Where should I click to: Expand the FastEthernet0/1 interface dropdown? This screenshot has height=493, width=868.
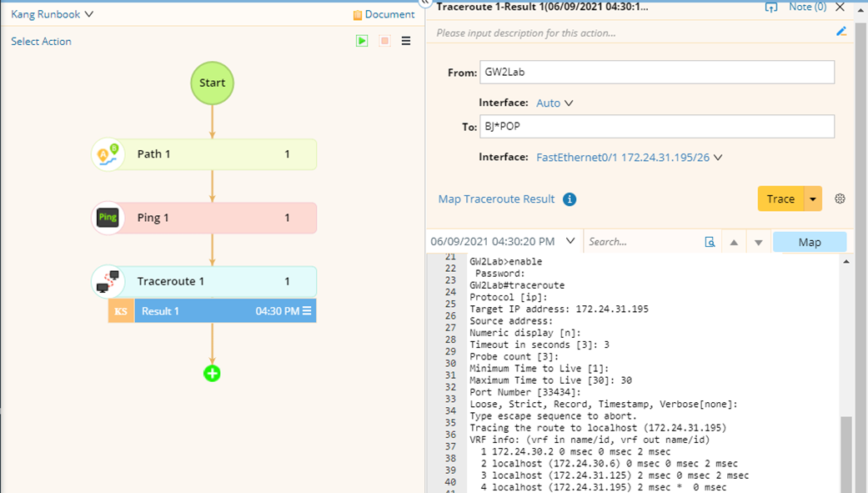[x=630, y=157]
